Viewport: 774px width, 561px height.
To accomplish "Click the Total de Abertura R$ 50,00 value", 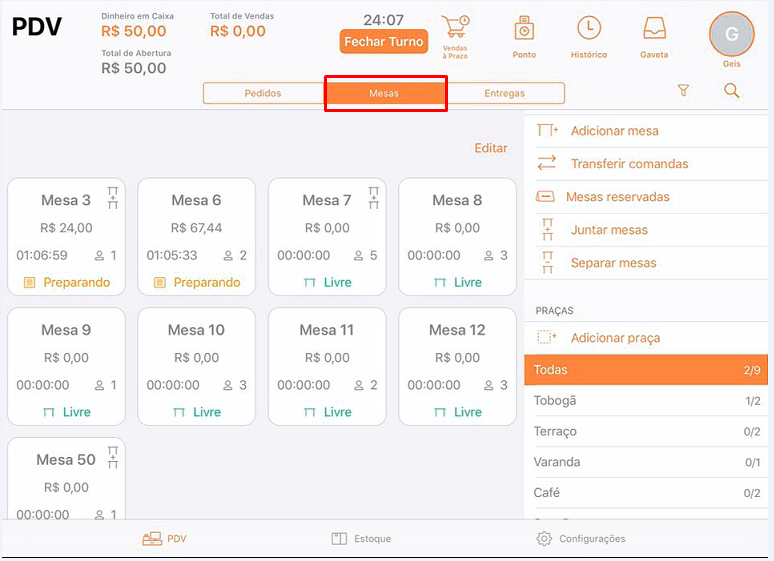I will pos(133,68).
